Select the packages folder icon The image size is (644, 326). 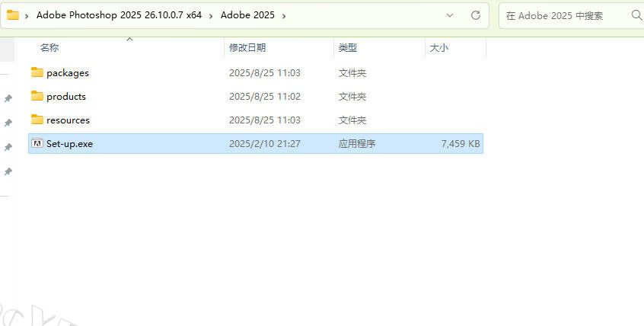click(x=37, y=72)
